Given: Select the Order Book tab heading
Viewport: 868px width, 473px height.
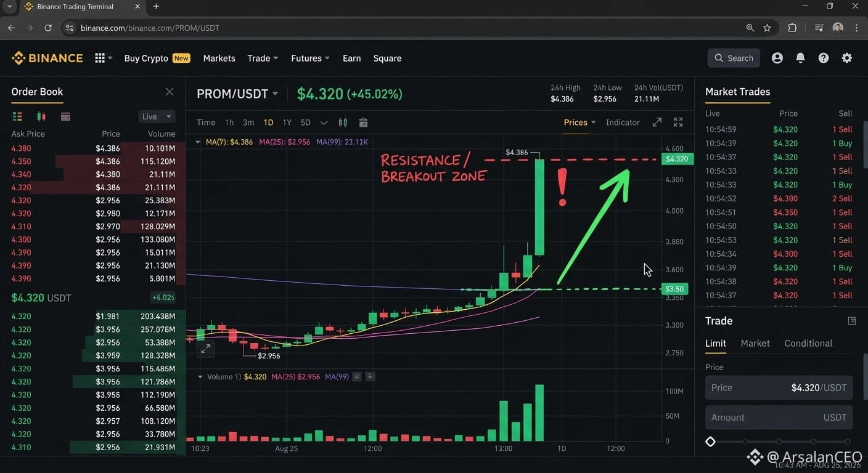Looking at the screenshot, I should coord(37,92).
